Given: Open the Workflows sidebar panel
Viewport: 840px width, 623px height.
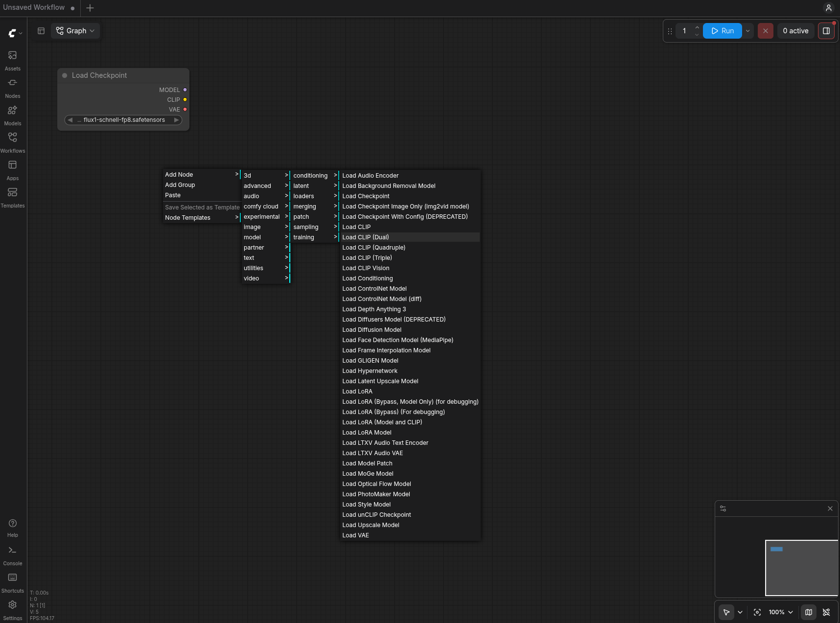Looking at the screenshot, I should tap(13, 142).
